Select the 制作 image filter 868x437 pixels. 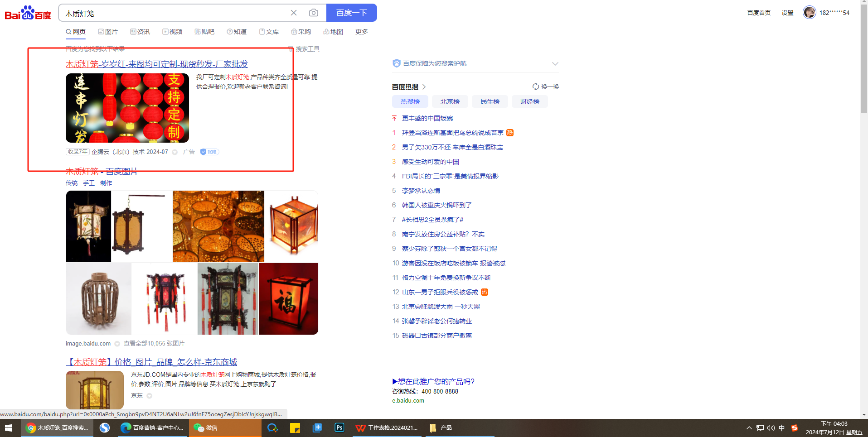pos(106,183)
